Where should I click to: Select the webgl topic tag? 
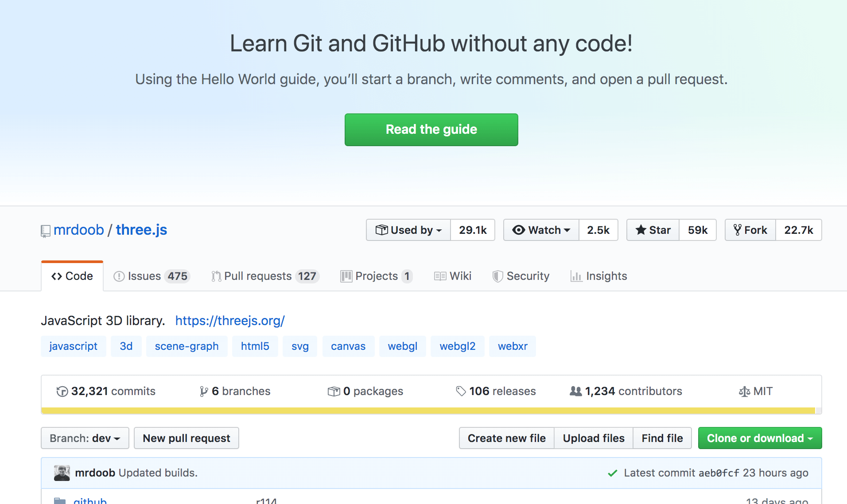(403, 346)
